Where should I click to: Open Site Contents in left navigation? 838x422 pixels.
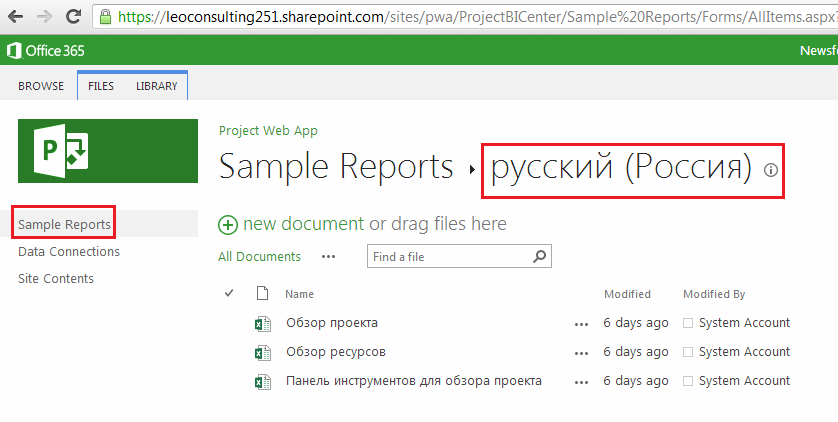[56, 278]
